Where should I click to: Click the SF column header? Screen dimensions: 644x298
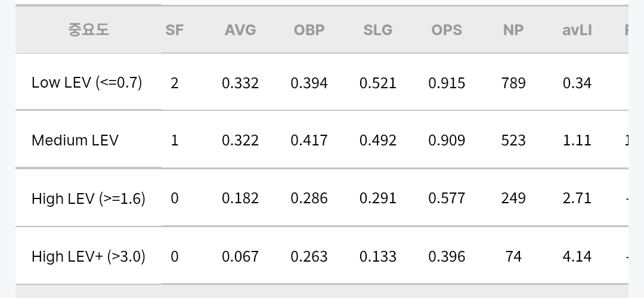[x=175, y=30]
